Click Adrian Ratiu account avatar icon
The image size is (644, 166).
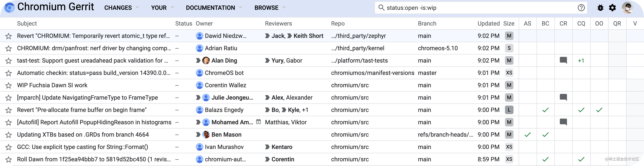[199, 48]
